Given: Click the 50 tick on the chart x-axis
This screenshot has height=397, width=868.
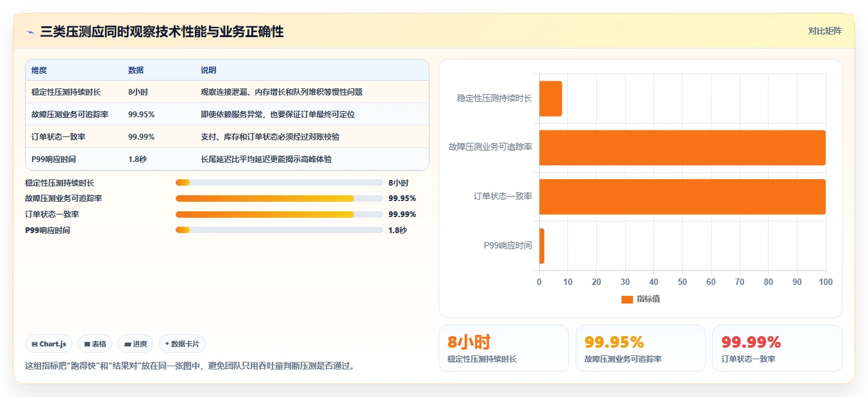Looking at the screenshot, I should [x=682, y=282].
